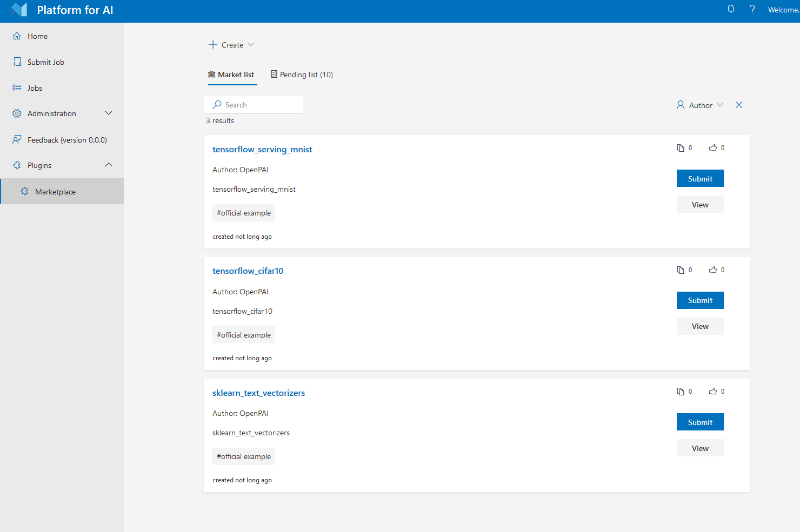The image size is (800, 532).
Task: Click the help question mark icon
Action: tap(752, 9)
